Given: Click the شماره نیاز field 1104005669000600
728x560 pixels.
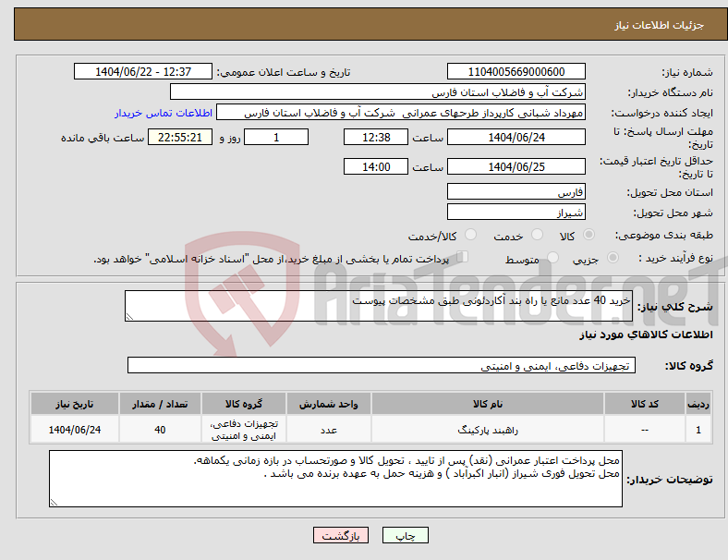Looking at the screenshot, I should click(516, 71).
